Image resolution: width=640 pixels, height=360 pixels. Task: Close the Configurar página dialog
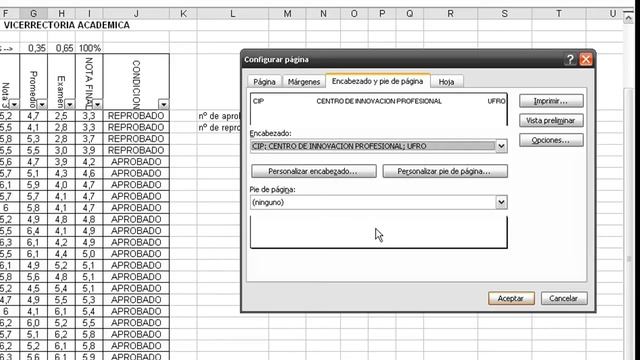(x=586, y=60)
